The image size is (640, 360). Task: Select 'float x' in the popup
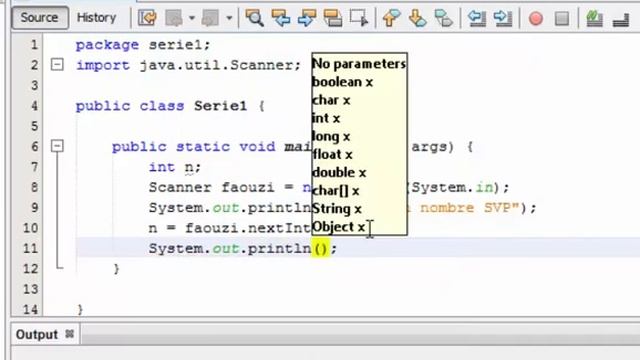[332, 154]
